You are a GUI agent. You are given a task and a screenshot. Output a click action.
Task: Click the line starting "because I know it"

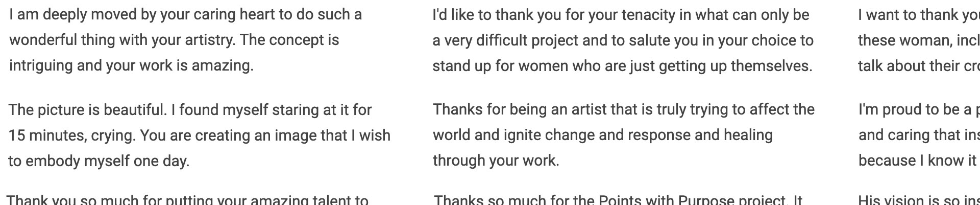point(918,161)
